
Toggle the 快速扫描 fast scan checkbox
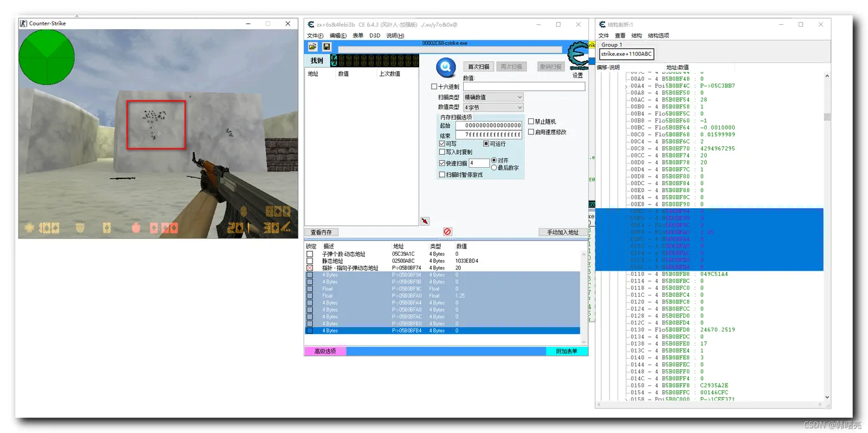click(442, 164)
